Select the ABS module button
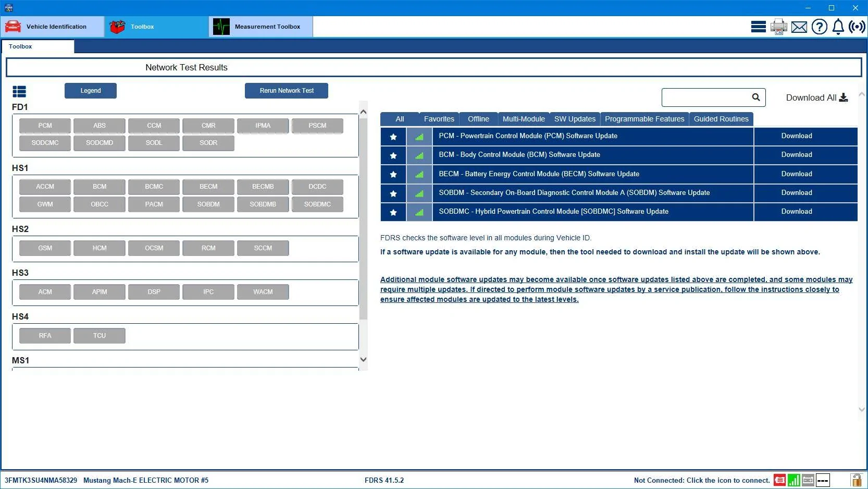This screenshot has width=868, height=489. pyautogui.click(x=100, y=126)
